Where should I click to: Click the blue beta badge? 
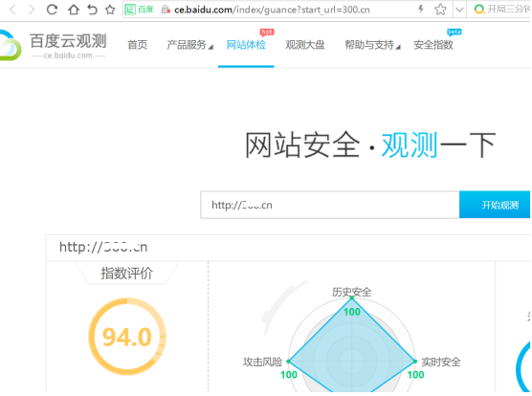point(454,32)
